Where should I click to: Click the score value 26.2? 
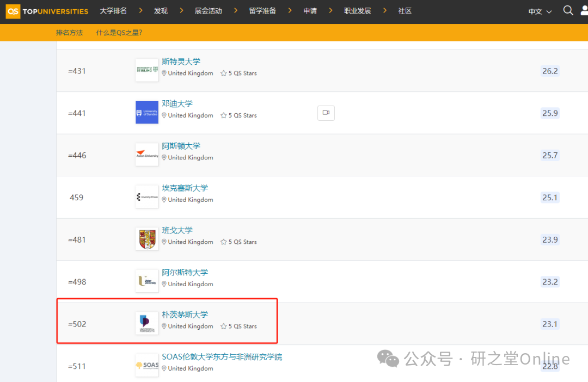pos(550,71)
